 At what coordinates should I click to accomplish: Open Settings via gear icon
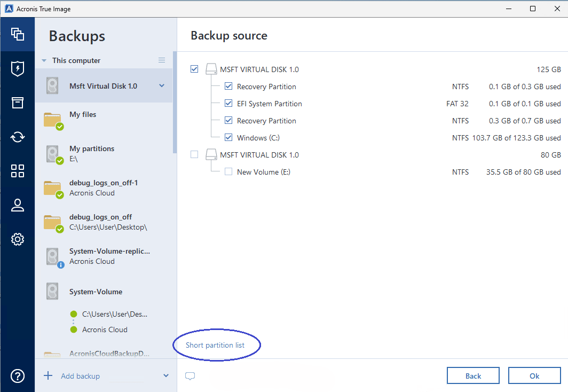pyautogui.click(x=17, y=239)
